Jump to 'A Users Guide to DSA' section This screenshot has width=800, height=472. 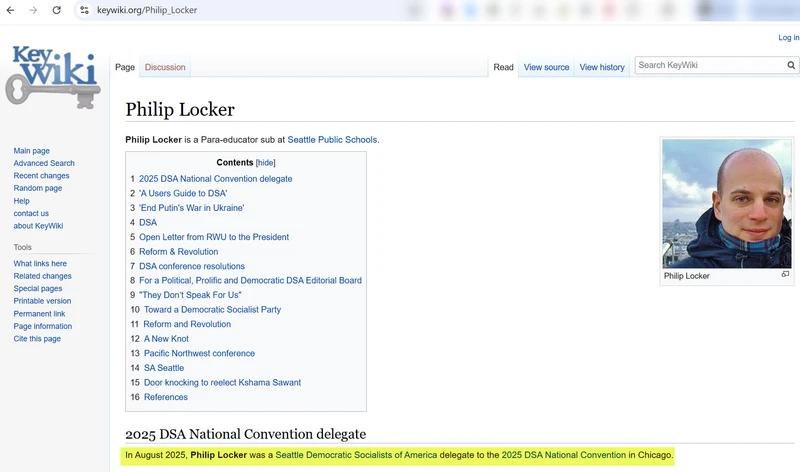coord(183,193)
